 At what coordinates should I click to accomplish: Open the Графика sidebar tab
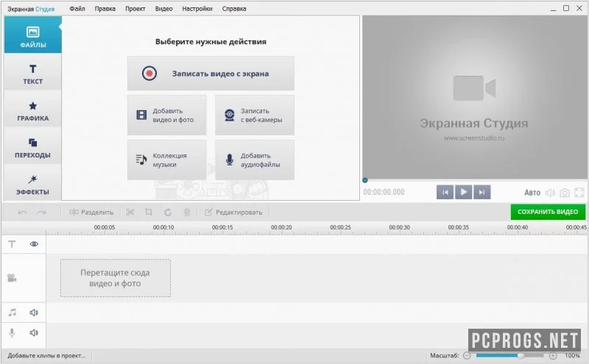(x=32, y=110)
